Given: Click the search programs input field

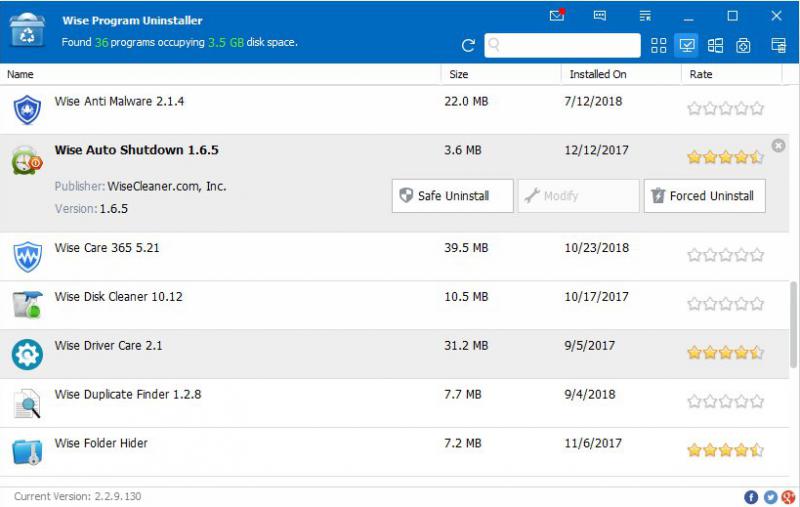Looking at the screenshot, I should (x=562, y=45).
